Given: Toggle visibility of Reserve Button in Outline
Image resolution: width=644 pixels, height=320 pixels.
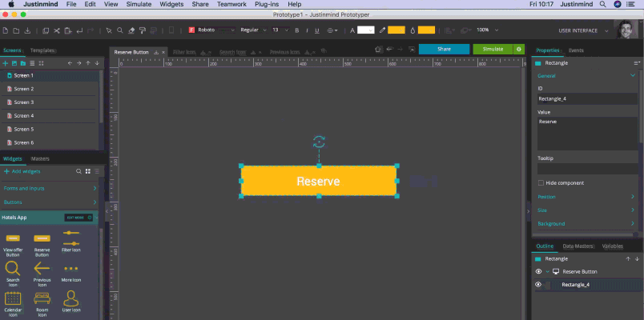Looking at the screenshot, I should tap(538, 271).
